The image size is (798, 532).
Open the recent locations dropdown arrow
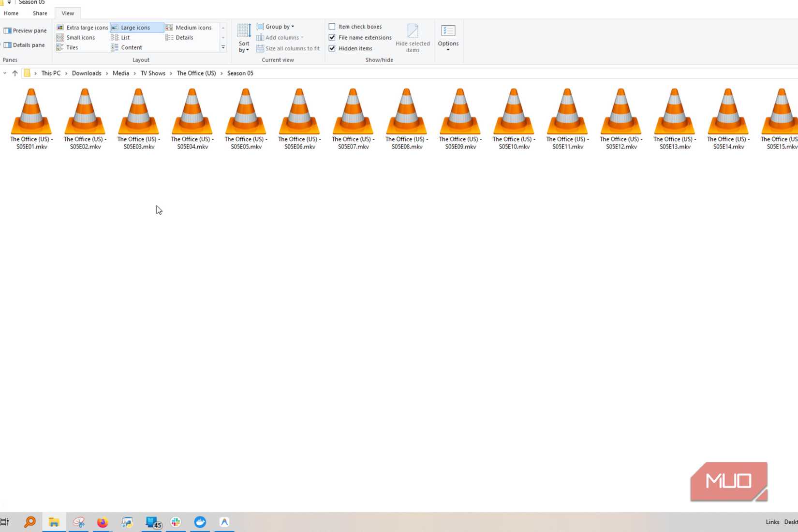[x=5, y=73]
